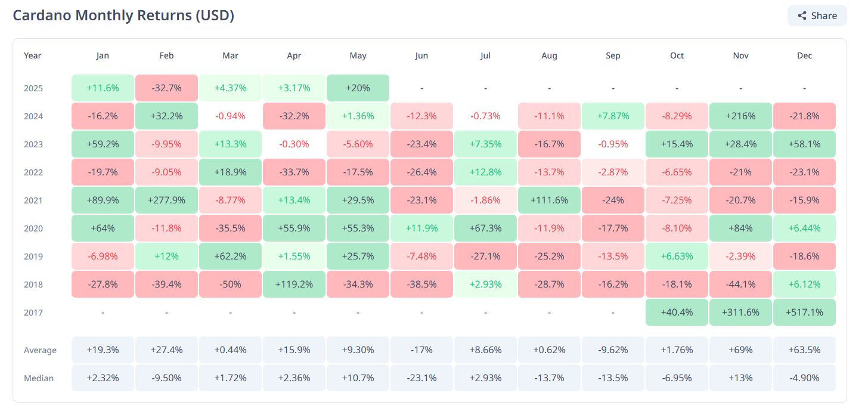The image size is (868, 414).
Task: Select the June median -23.1% cell
Action: coord(421,378)
